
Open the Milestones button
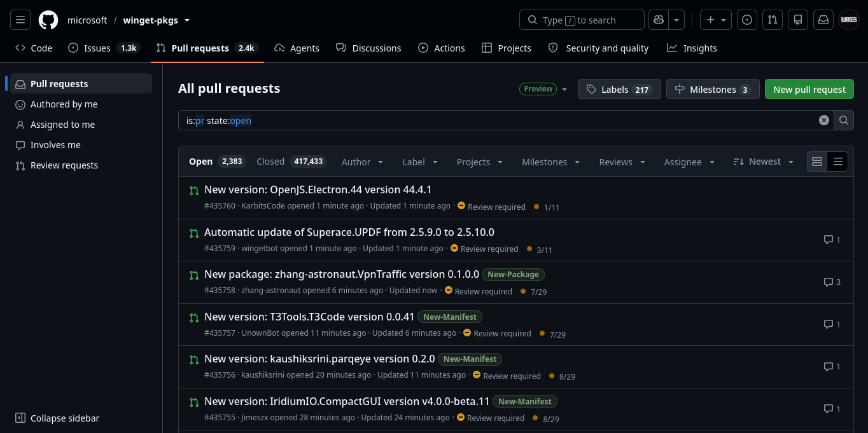pyautogui.click(x=713, y=90)
